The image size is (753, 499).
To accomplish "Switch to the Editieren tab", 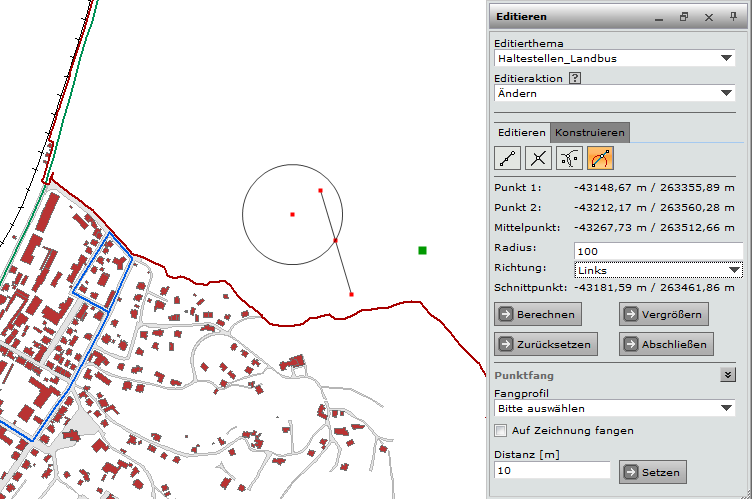I will coord(522,132).
